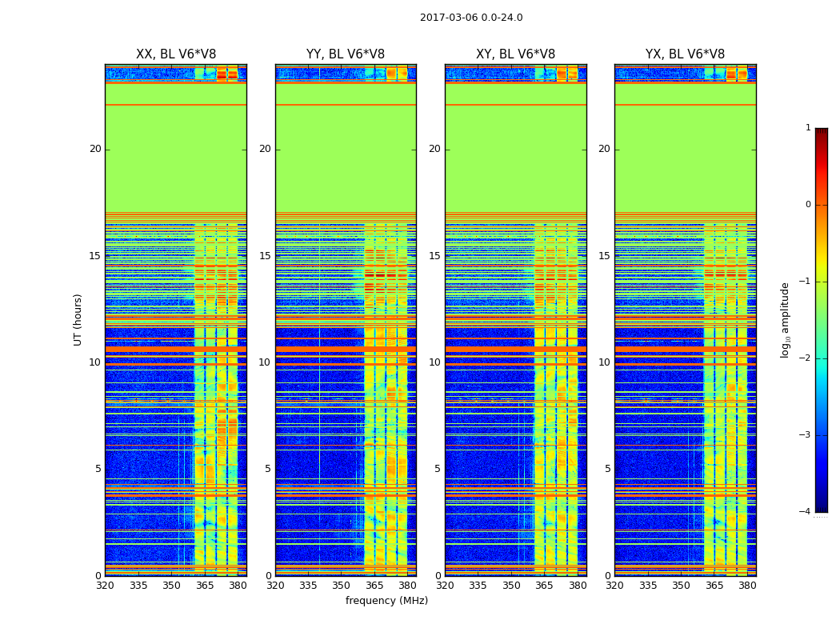The image size is (840, 640).
Task: Click the 365 MHz tick label under XY panel
Action: 544,586
